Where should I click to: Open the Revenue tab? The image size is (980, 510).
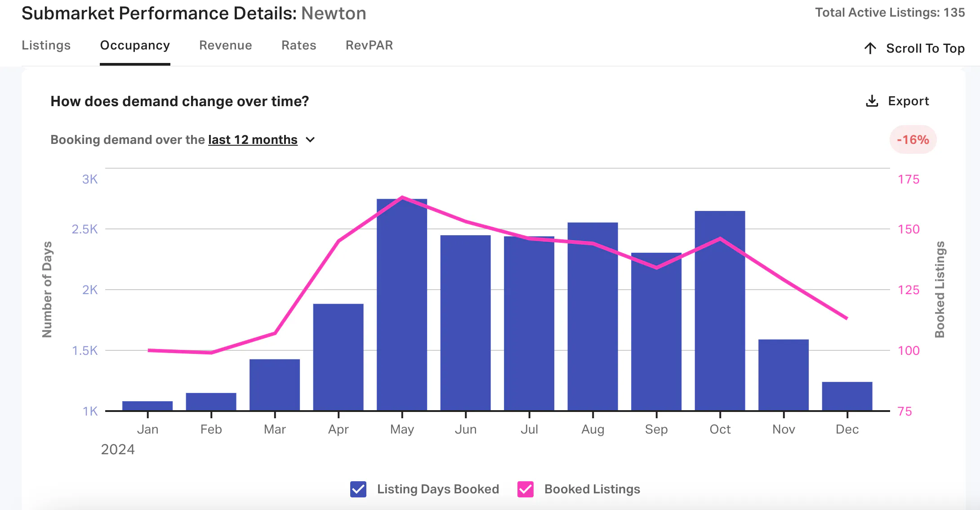pyautogui.click(x=226, y=45)
